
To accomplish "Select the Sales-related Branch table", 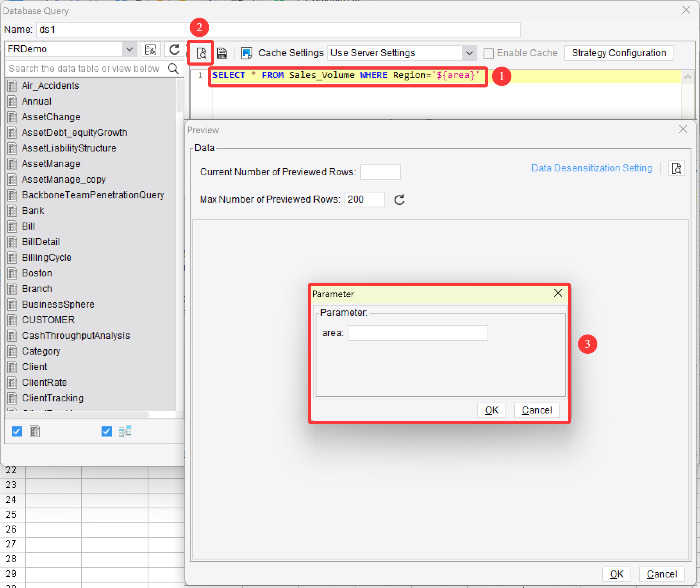I will pos(37,289).
